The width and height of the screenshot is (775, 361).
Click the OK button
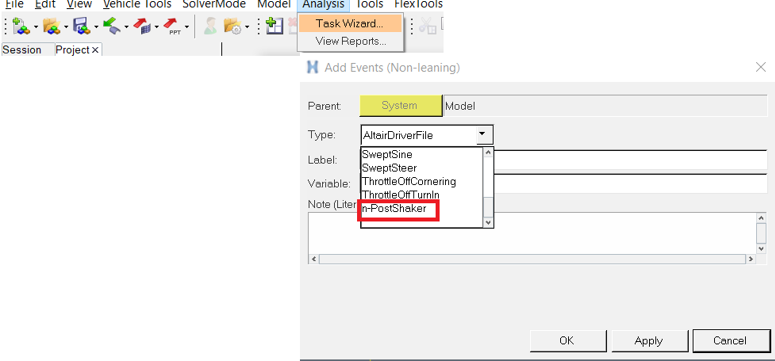[566, 340]
